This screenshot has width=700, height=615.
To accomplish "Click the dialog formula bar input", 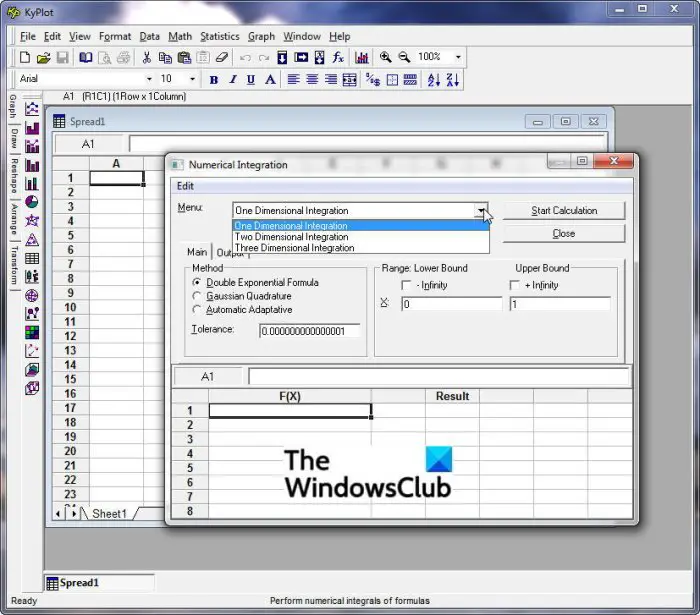I will click(438, 377).
